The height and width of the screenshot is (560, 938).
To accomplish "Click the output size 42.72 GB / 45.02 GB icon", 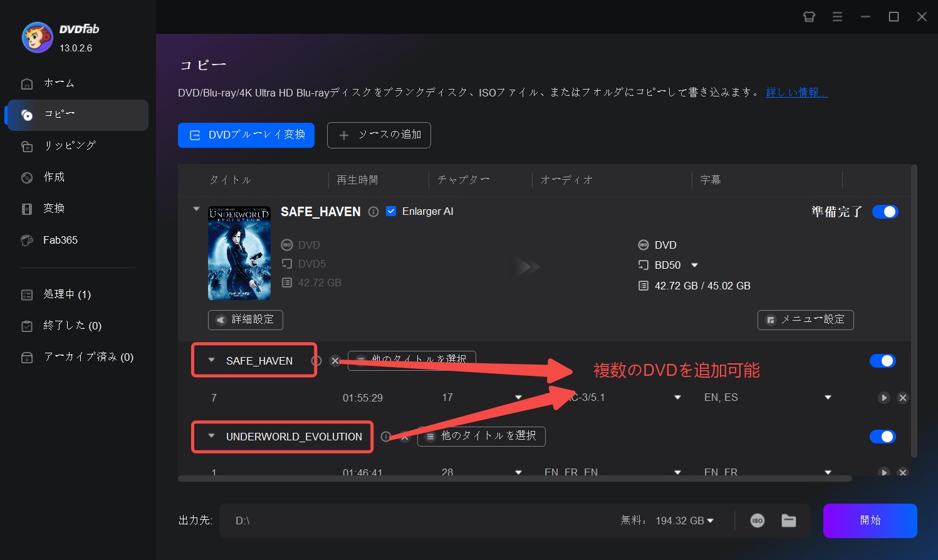I will (643, 286).
